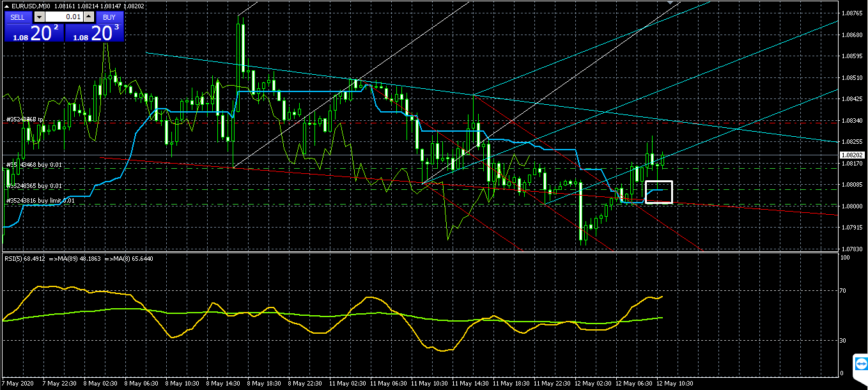Click the '11 May 02:30' time label
This screenshot has height=390, width=868.
[x=347, y=384]
